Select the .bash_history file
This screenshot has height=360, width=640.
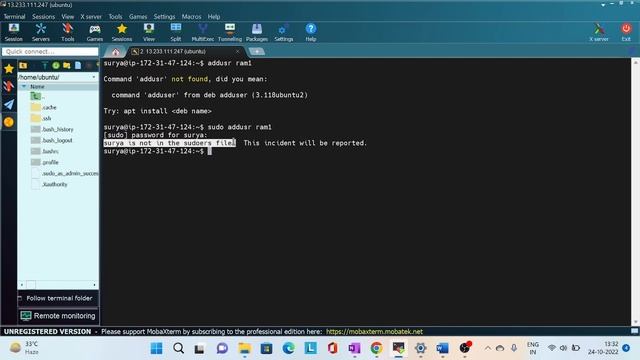52,129
